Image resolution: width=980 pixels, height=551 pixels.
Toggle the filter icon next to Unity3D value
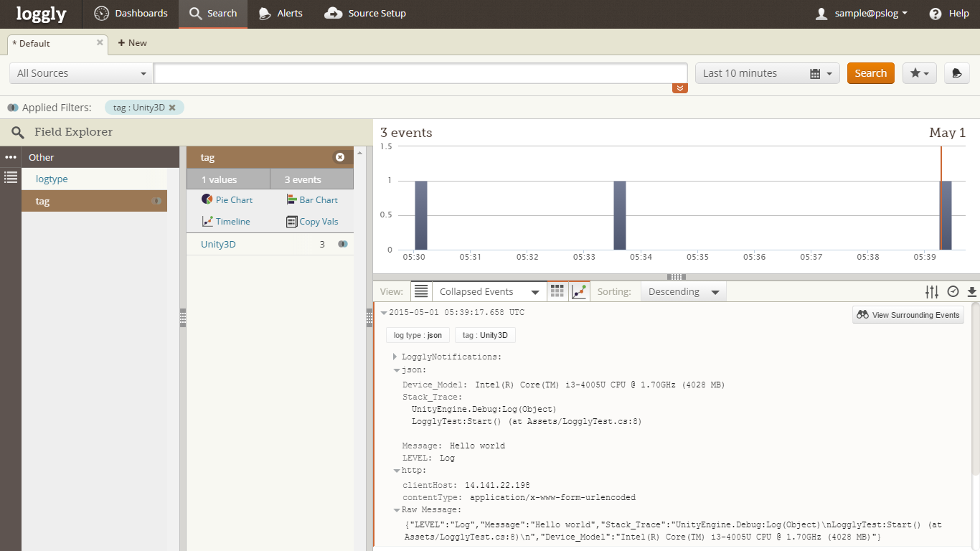(x=343, y=244)
